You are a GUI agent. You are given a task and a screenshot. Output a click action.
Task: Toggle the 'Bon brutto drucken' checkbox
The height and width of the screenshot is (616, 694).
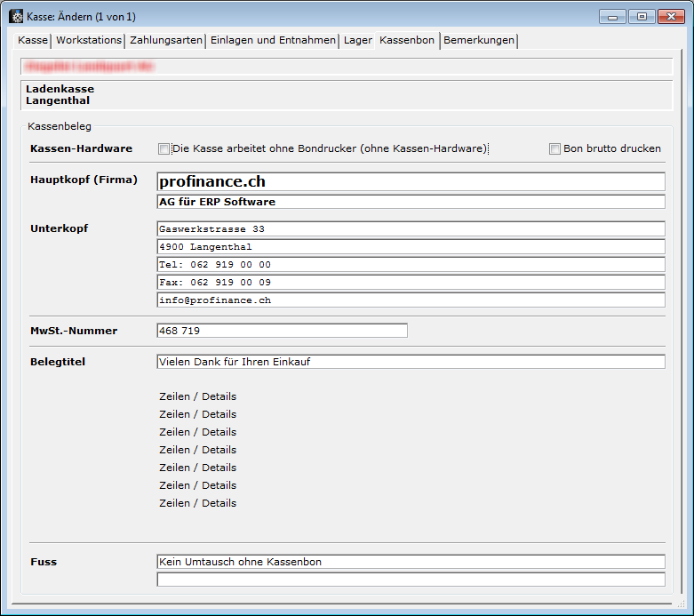click(555, 149)
